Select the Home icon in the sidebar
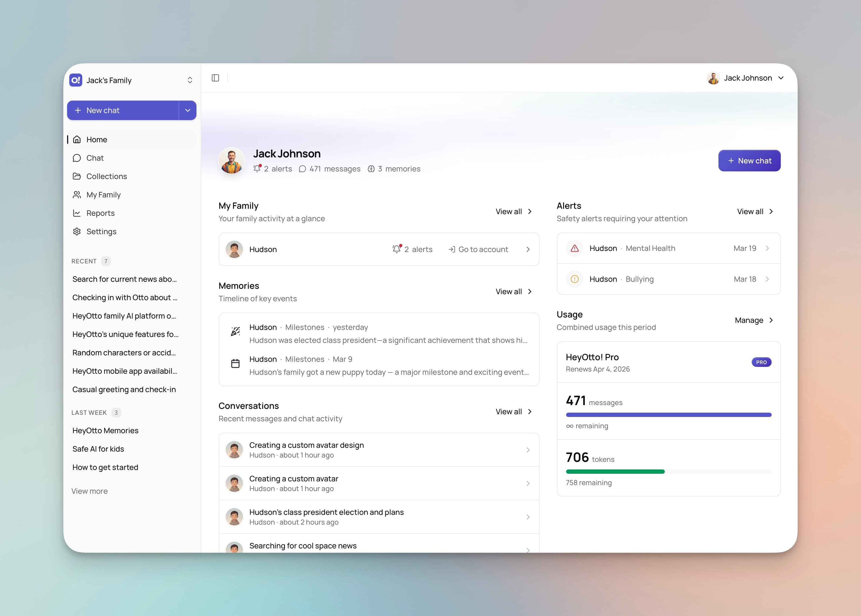This screenshot has height=616, width=861. (x=77, y=139)
